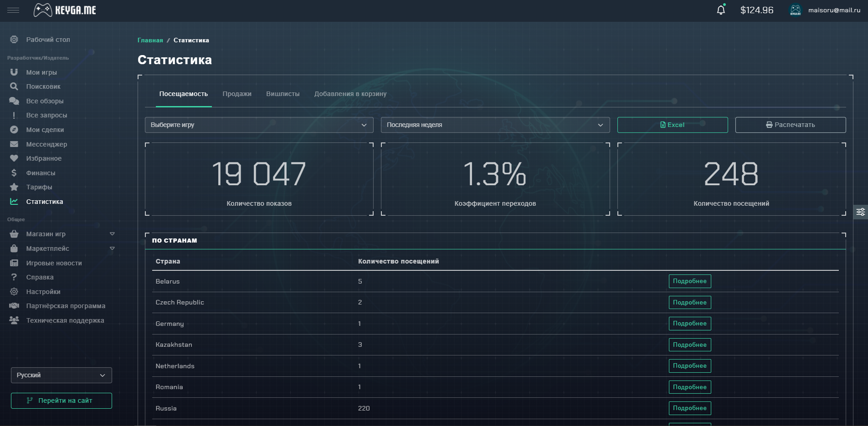Viewport: 868px width, 426px height.
Task: Click the Kazakhstan country row
Action: (x=495, y=345)
